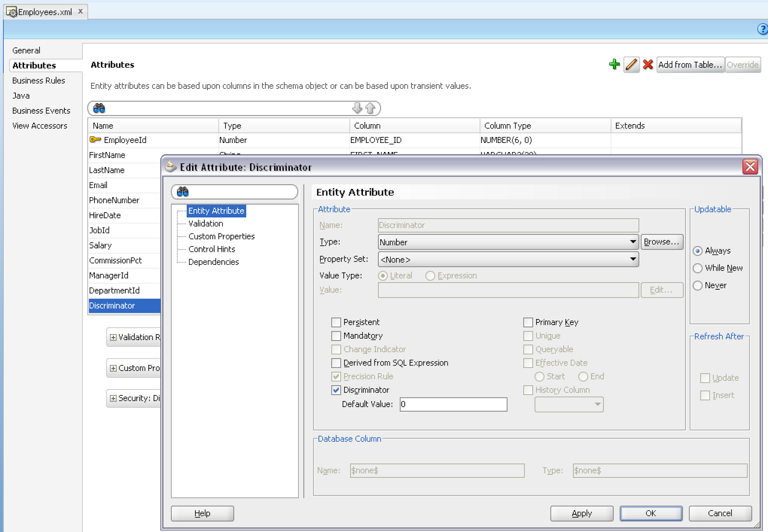
Task: Check Derived from SQL Expression
Action: point(336,363)
